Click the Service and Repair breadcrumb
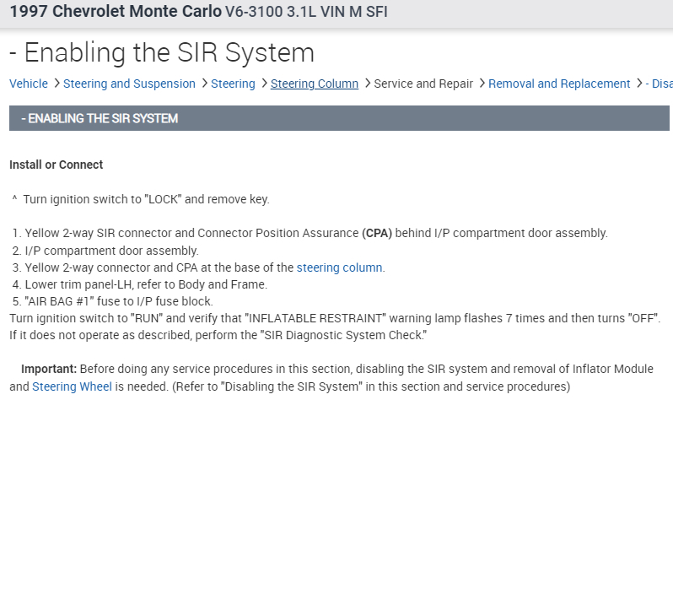The height and width of the screenshot is (616, 673). (423, 84)
